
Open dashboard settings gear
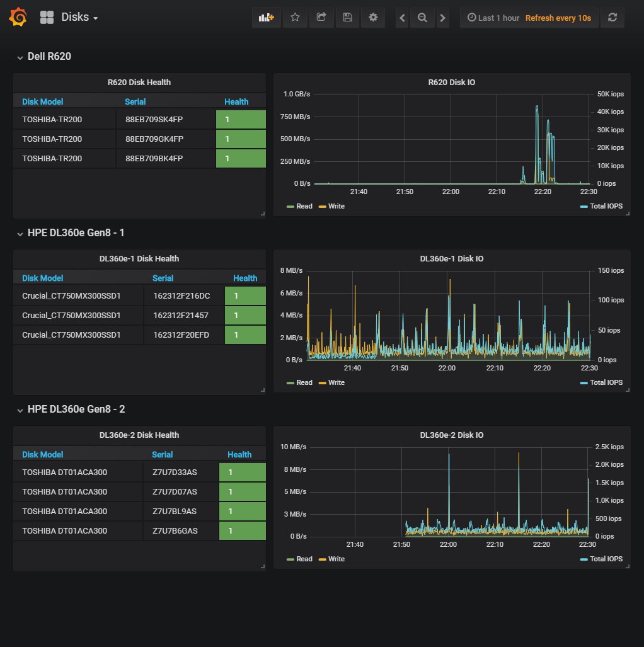[x=373, y=18]
